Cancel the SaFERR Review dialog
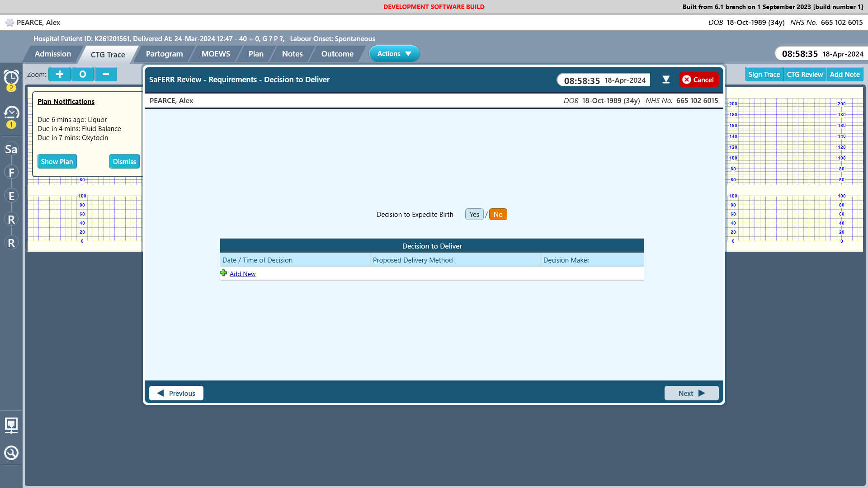 (698, 80)
